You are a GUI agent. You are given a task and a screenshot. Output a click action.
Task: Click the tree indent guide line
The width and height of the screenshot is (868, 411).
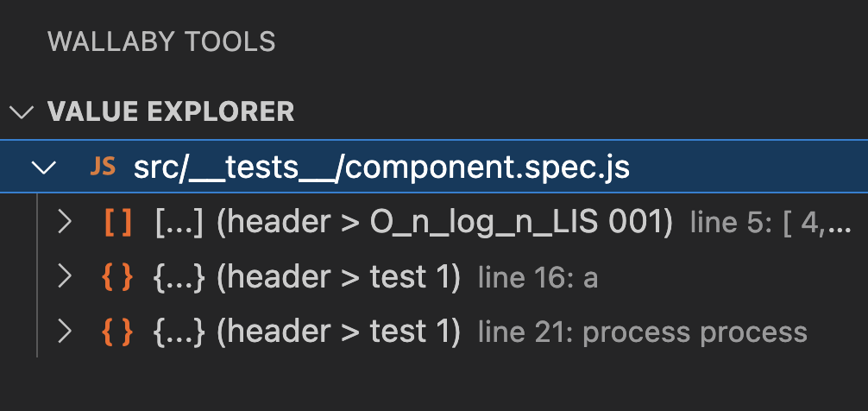(37, 275)
